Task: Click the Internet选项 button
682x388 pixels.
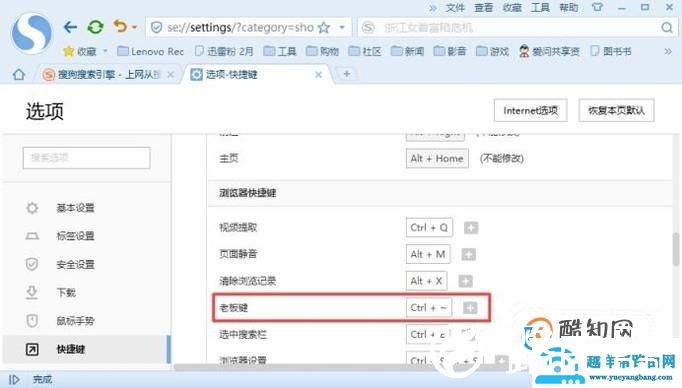Action: click(531, 110)
